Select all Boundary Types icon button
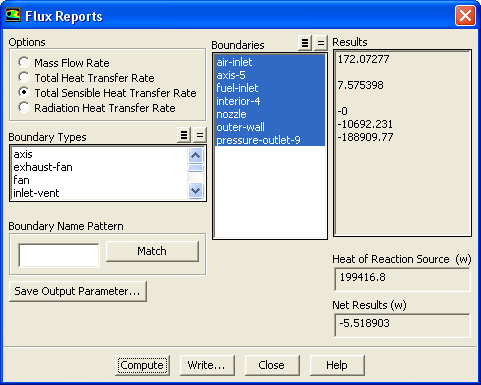 (x=184, y=135)
